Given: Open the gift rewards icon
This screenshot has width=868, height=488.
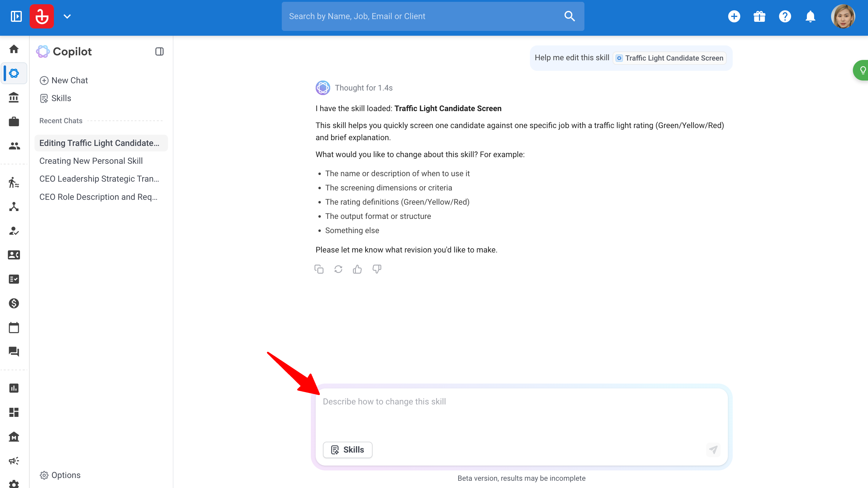Looking at the screenshot, I should [x=759, y=16].
